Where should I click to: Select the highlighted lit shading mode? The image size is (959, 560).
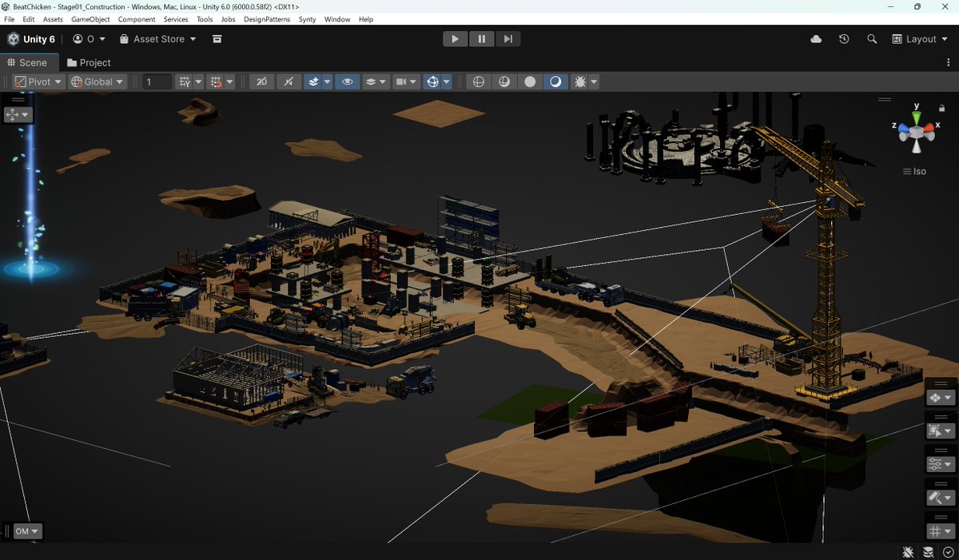coord(555,81)
